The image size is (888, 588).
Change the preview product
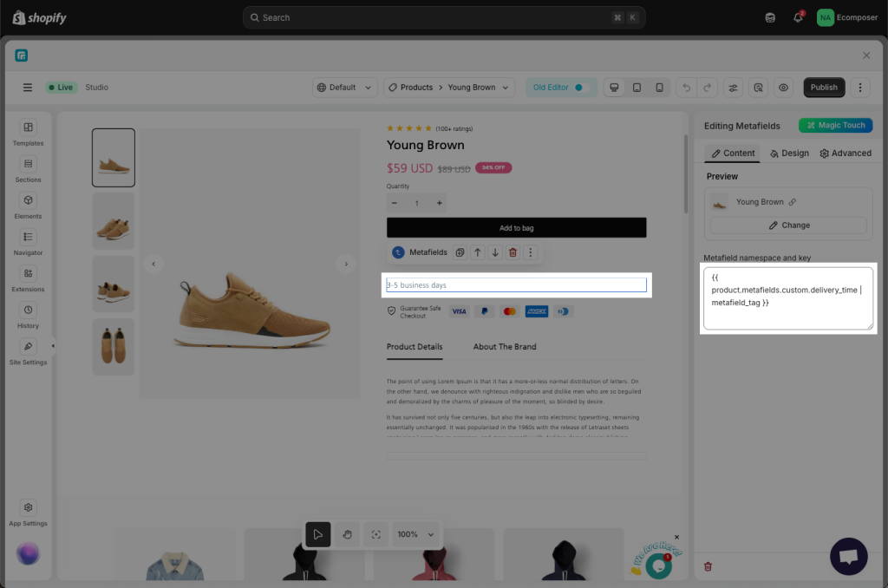point(788,225)
